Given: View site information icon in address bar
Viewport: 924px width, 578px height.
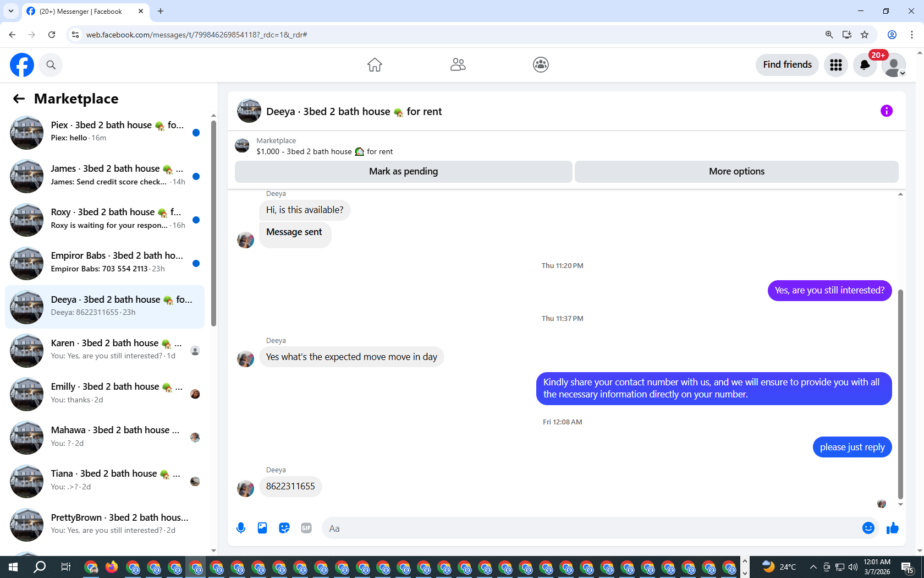Looking at the screenshot, I should pos(75,35).
